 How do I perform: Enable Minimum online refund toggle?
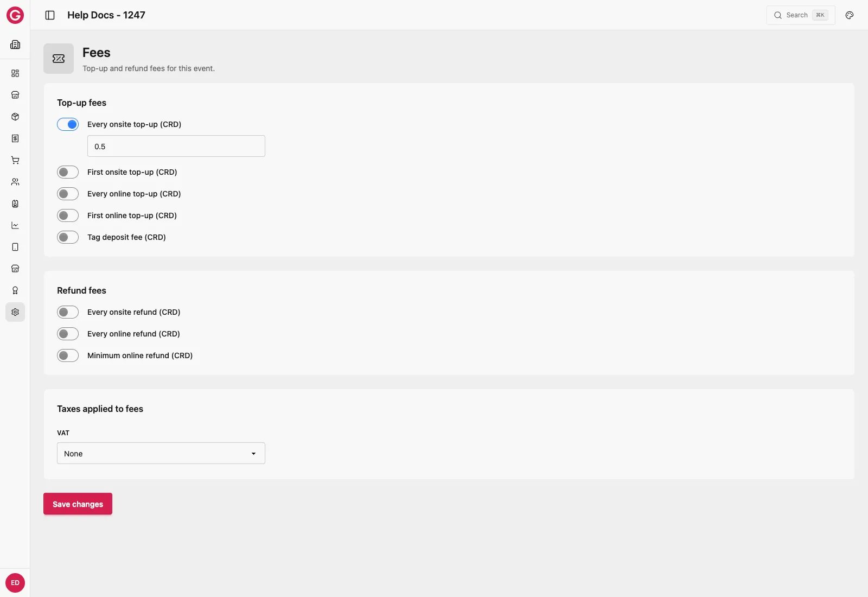[x=68, y=355]
